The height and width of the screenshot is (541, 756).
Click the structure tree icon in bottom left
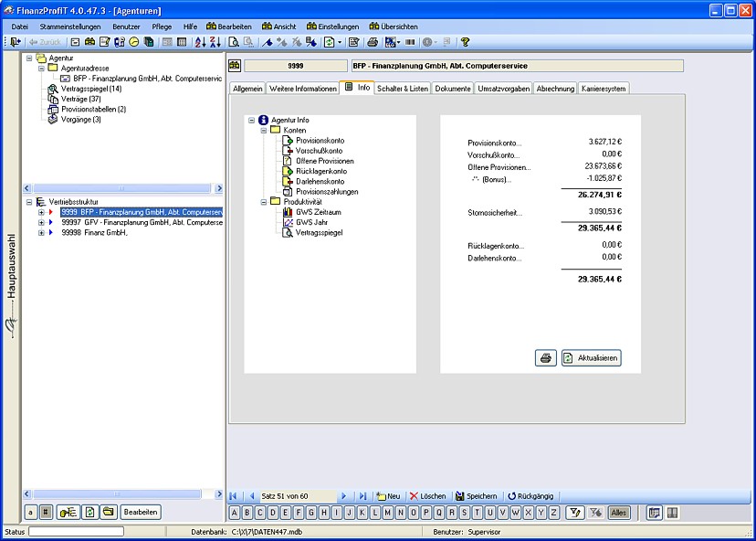tap(68, 513)
